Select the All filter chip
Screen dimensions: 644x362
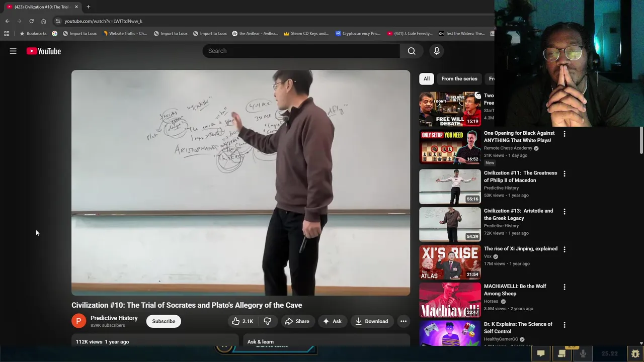[x=427, y=78]
